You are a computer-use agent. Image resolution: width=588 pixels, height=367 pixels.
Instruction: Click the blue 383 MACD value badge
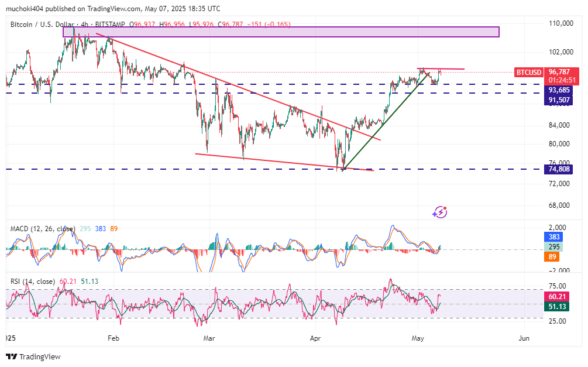point(553,237)
